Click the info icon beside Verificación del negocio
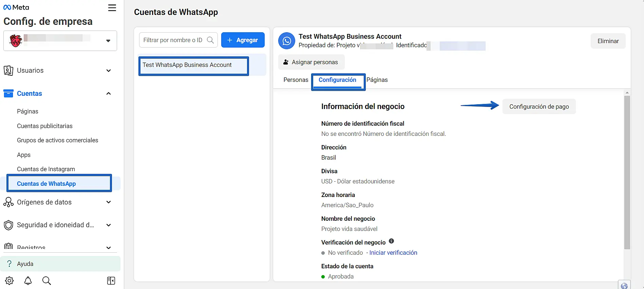The width and height of the screenshot is (644, 289). [391, 241]
